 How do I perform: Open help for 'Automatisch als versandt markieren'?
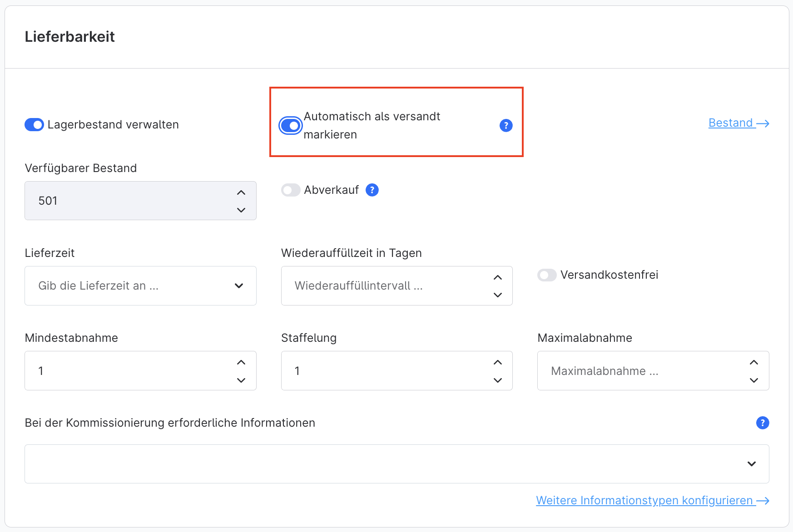tap(506, 125)
